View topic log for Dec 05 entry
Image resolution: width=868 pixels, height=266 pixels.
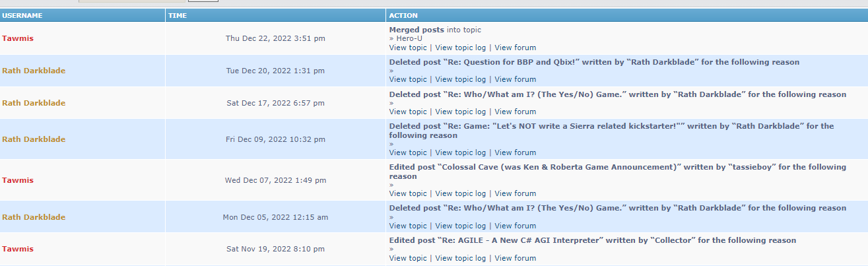click(460, 226)
